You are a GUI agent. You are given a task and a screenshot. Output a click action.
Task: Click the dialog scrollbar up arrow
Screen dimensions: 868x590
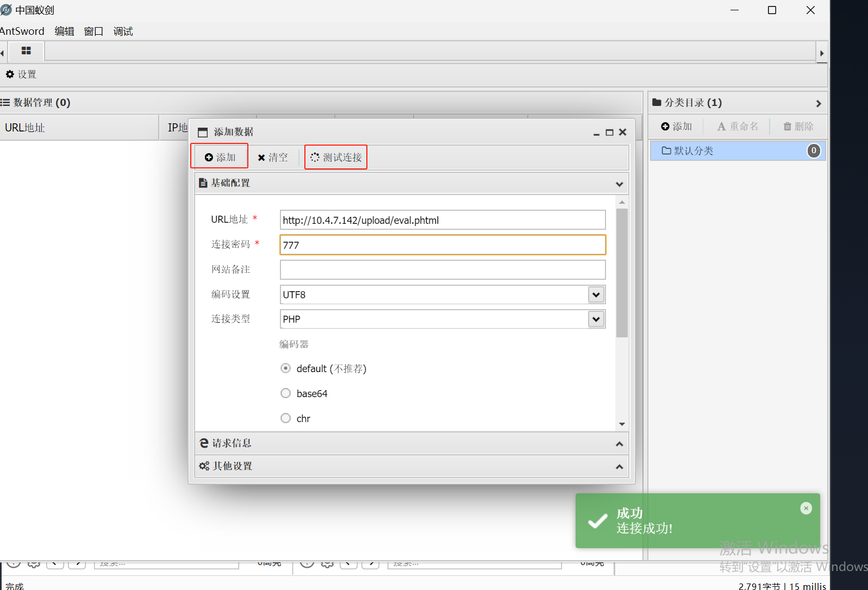[x=622, y=202]
